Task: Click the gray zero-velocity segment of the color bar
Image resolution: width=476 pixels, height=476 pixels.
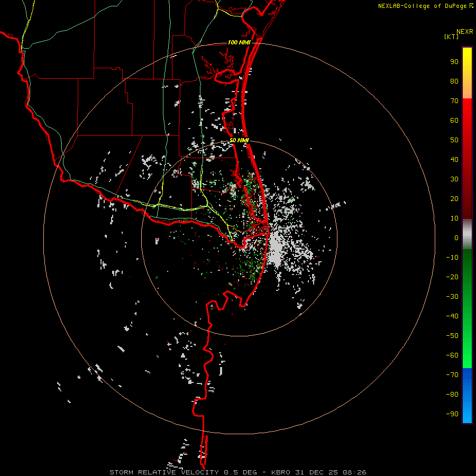Action: pyautogui.click(x=467, y=234)
